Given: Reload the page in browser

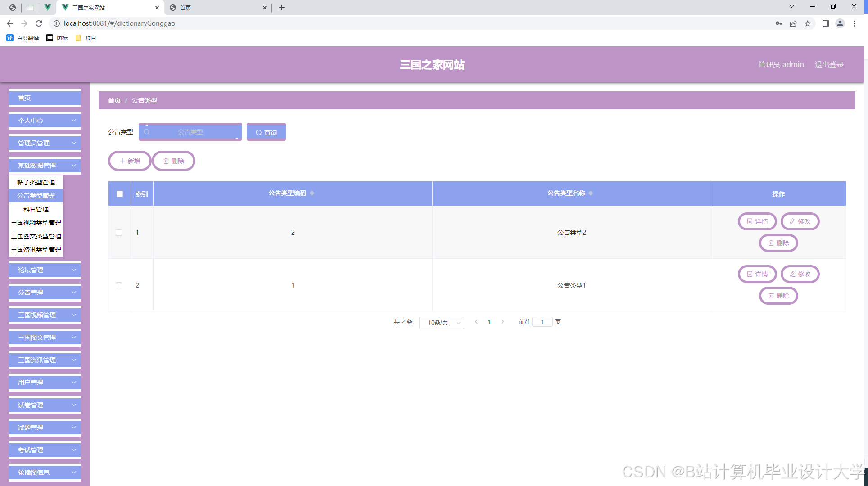Looking at the screenshot, I should 39,23.
